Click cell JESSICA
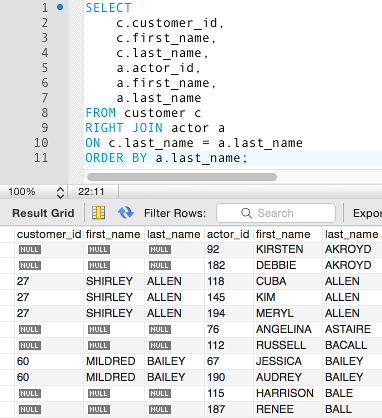 pyautogui.click(x=279, y=361)
